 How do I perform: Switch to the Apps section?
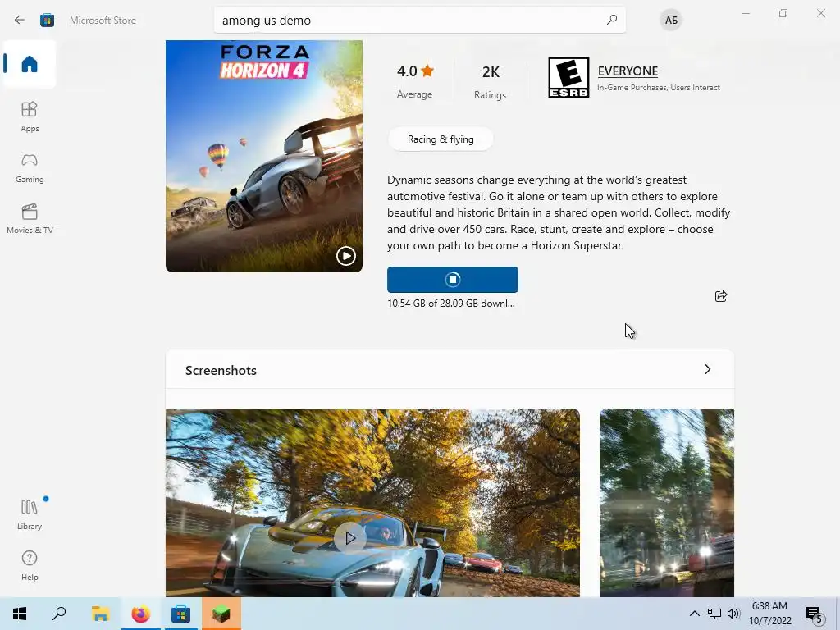pyautogui.click(x=30, y=116)
